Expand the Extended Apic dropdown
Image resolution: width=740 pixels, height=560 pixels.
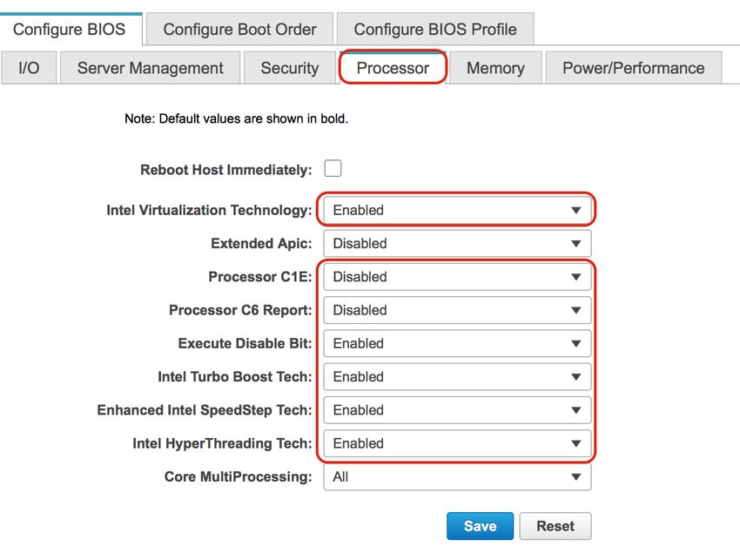pyautogui.click(x=457, y=244)
